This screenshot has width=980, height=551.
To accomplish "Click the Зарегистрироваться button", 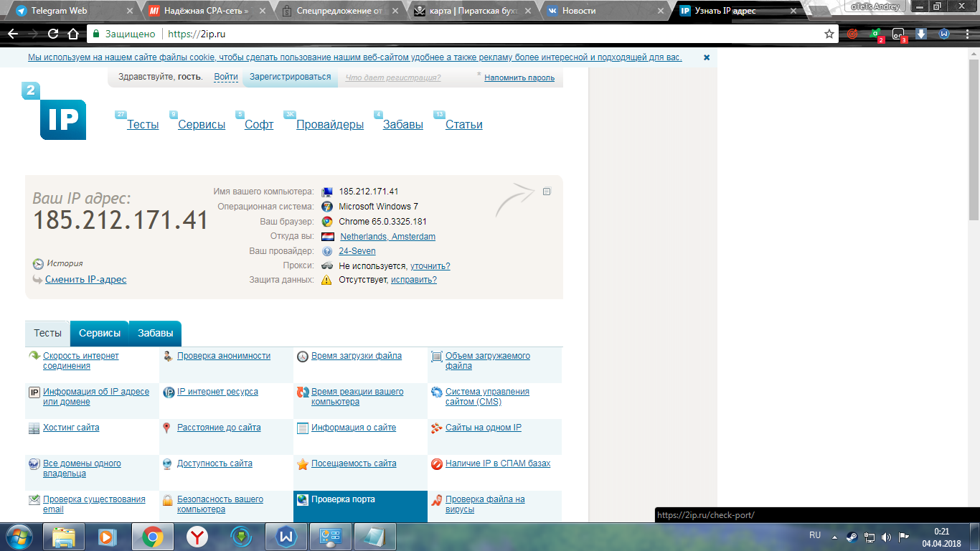I will coord(291,77).
